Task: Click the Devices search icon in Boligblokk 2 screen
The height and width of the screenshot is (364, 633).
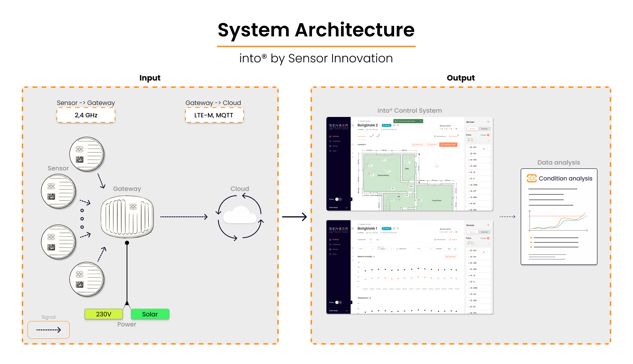Action: click(488, 122)
